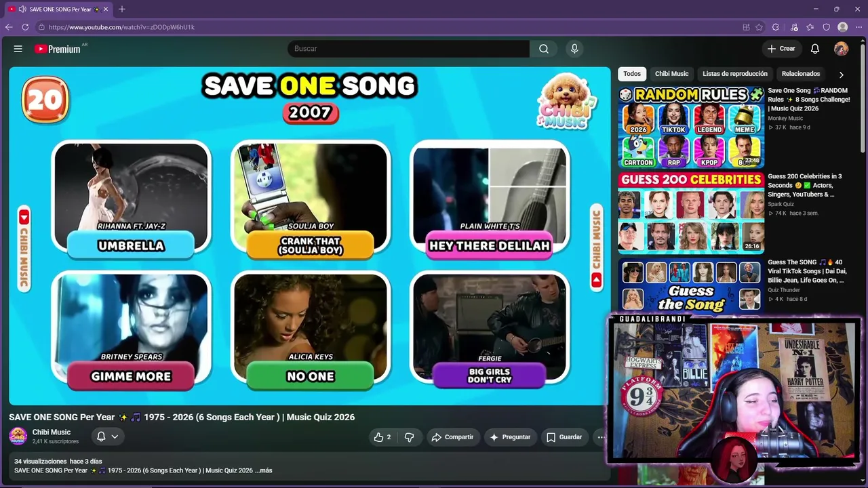Screen dimensions: 868x488
Task: Open the browser extensions puzzle icon
Action: pos(776,27)
